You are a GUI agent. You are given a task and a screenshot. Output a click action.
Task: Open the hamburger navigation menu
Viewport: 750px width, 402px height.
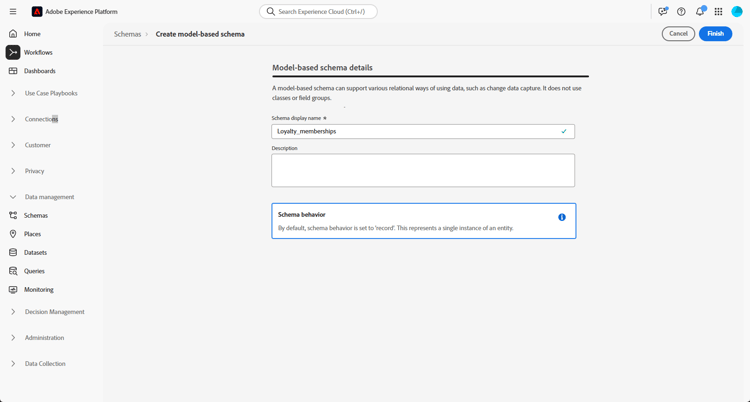[x=13, y=12]
